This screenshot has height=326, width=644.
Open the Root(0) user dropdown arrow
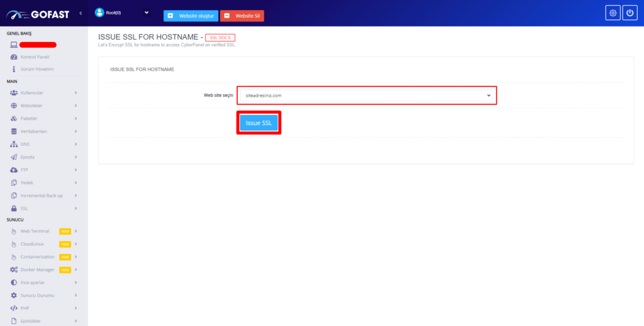pos(147,12)
